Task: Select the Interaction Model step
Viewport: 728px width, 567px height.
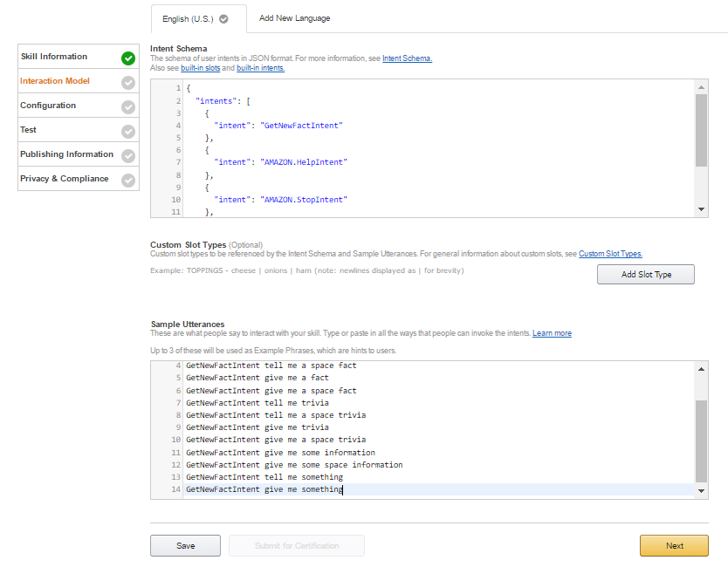Action: tap(79, 81)
